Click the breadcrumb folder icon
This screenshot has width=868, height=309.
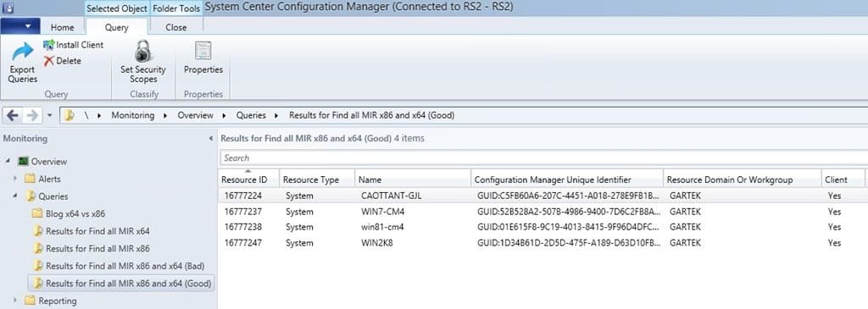click(70, 115)
